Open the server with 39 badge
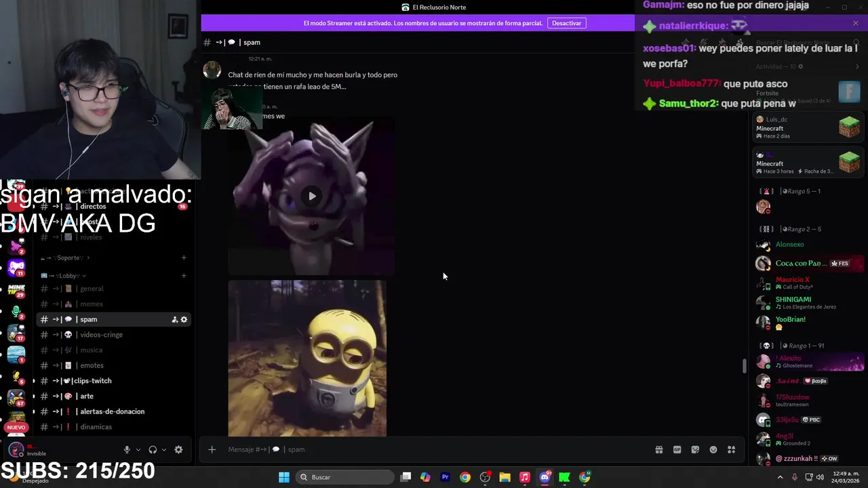The width and height of the screenshot is (868, 488). tap(16, 184)
